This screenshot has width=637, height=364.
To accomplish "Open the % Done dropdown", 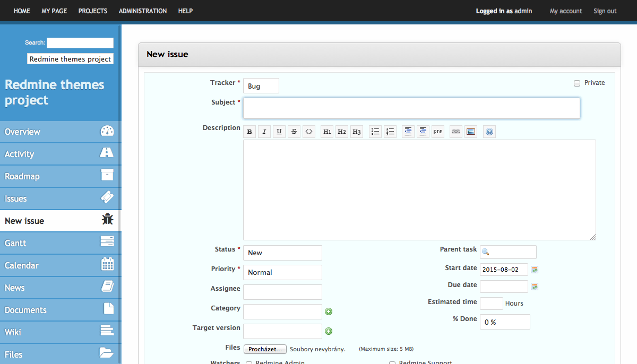I will pos(505,322).
